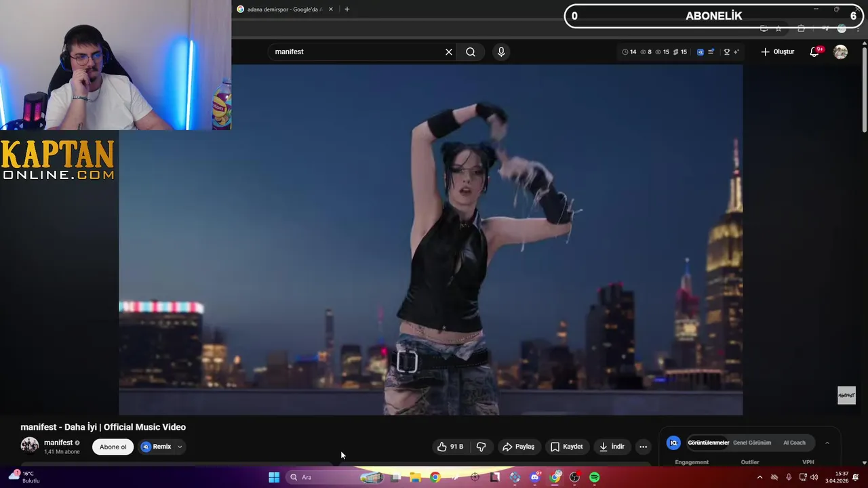The height and width of the screenshot is (488, 868).
Task: Collapse the vidIQ panel chevron
Action: tap(827, 443)
